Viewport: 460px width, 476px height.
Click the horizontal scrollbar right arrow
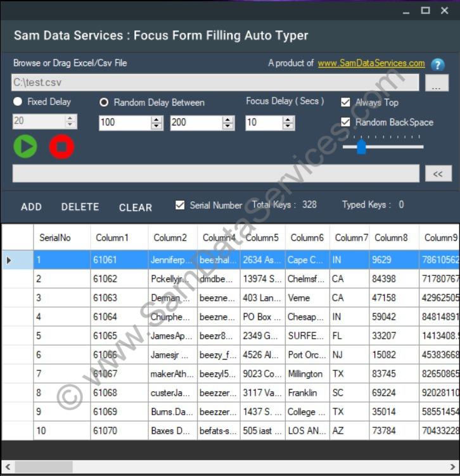[452, 467]
